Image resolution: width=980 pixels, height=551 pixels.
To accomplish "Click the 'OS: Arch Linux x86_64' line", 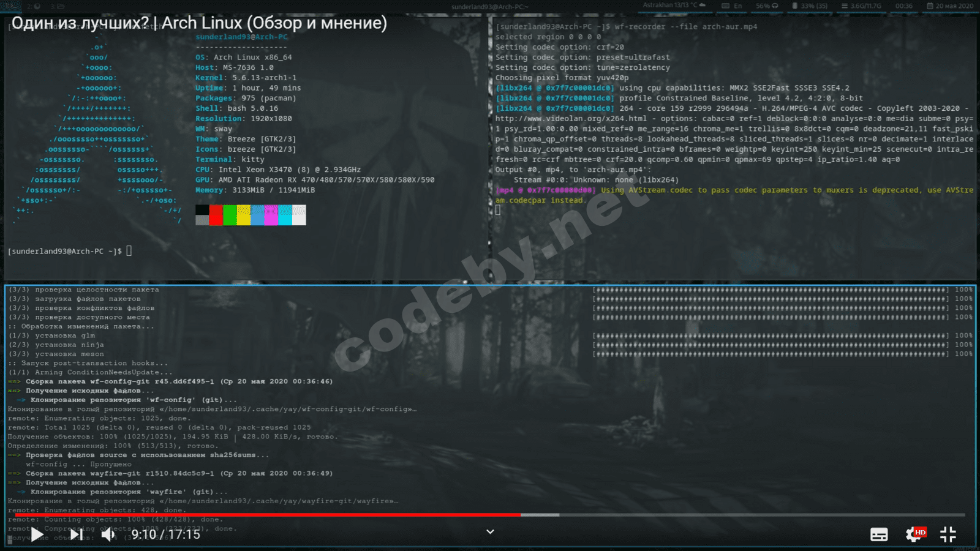I will (x=244, y=58).
